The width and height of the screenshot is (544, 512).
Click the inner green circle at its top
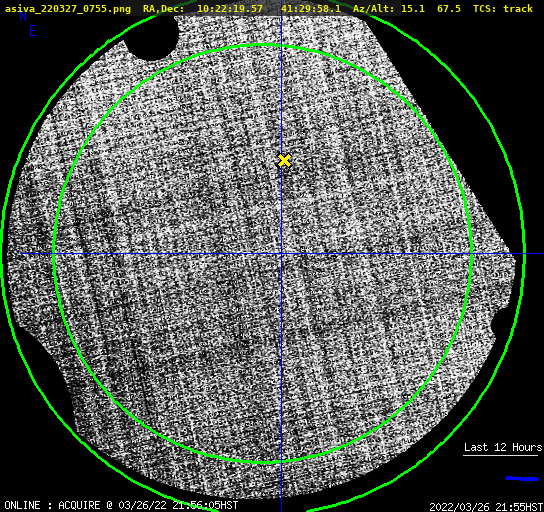(262, 45)
